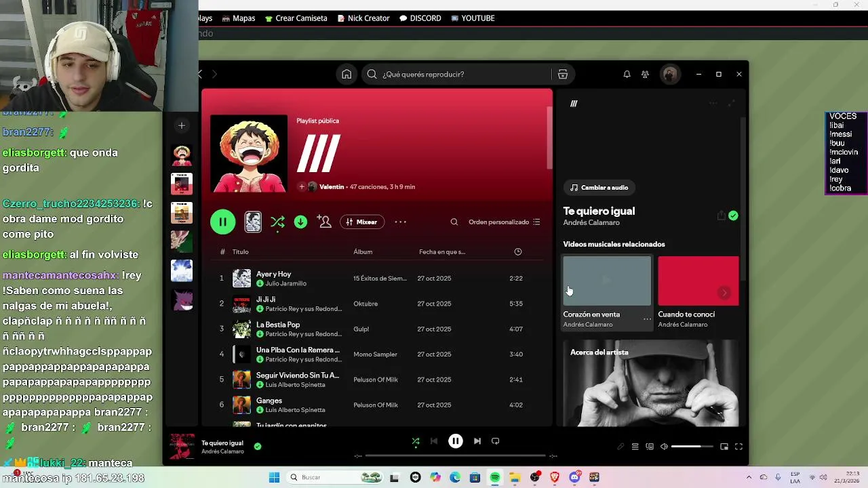Click the Mixear button
The width and height of the screenshot is (868, 488).
tap(362, 222)
